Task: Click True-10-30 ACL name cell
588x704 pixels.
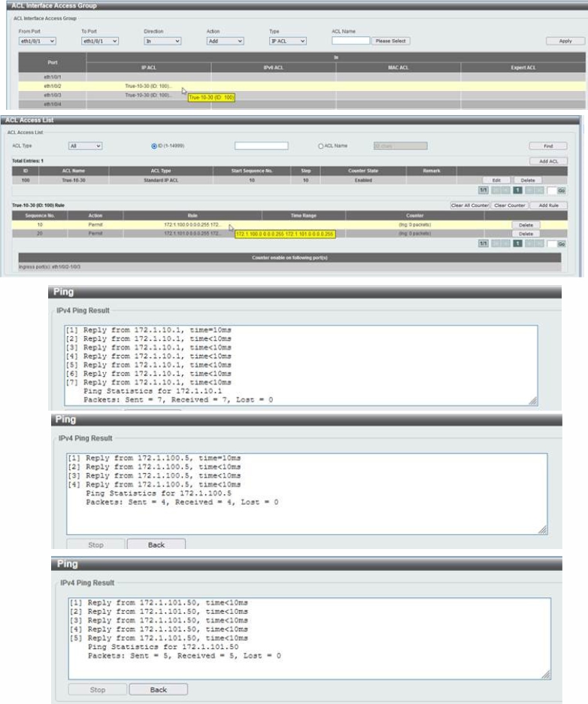Action: (74, 180)
